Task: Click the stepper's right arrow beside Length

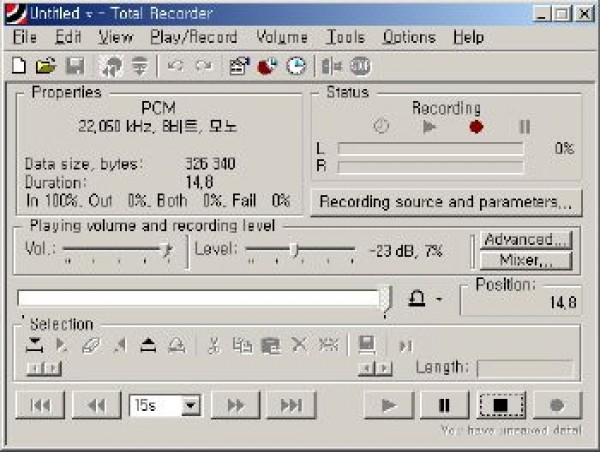Action: pyautogui.click(x=384, y=368)
